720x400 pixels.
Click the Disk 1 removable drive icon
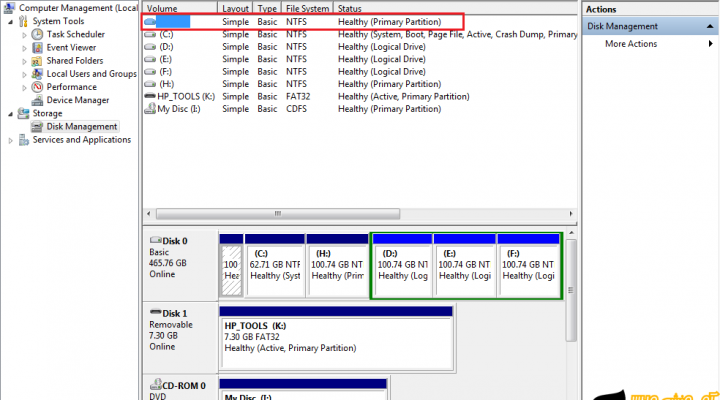tap(156, 312)
